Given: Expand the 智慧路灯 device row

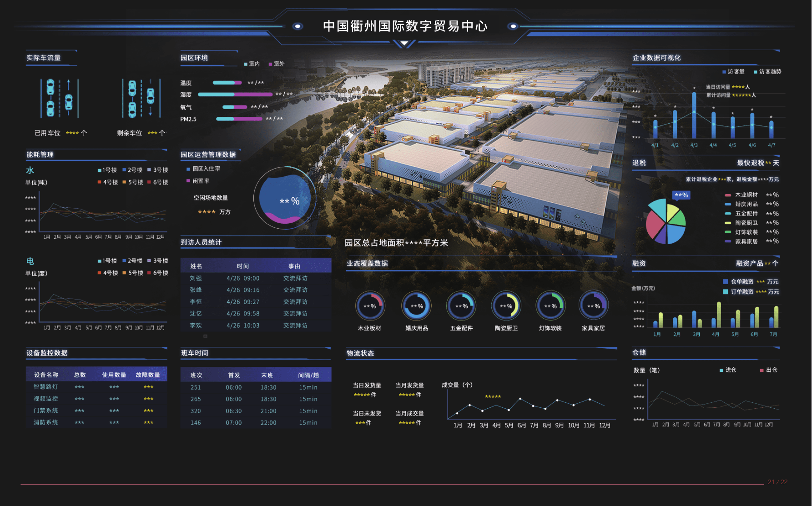Looking at the screenshot, I should coord(96,387).
